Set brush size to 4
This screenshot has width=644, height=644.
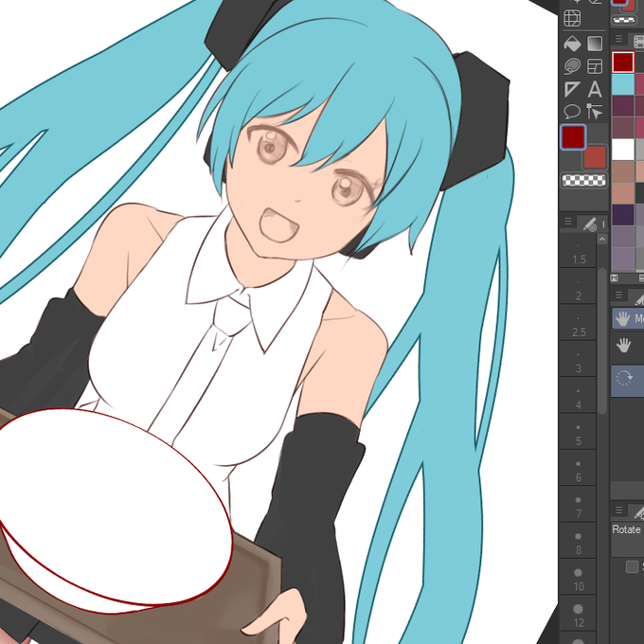tap(579, 395)
